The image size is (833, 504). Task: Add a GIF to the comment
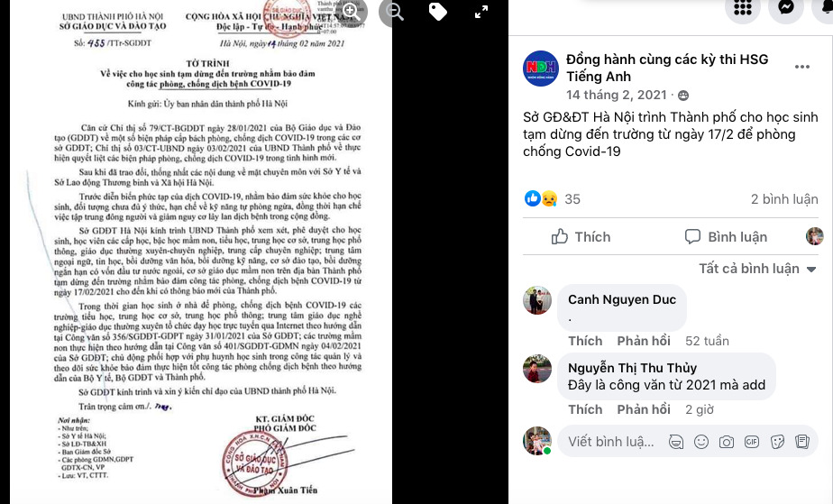(x=752, y=441)
